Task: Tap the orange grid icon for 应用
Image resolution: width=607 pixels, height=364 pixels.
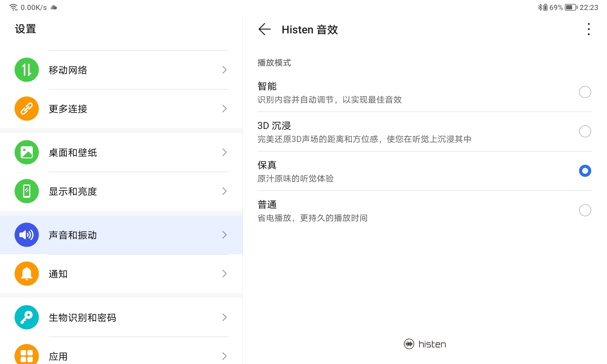Action: (x=27, y=355)
